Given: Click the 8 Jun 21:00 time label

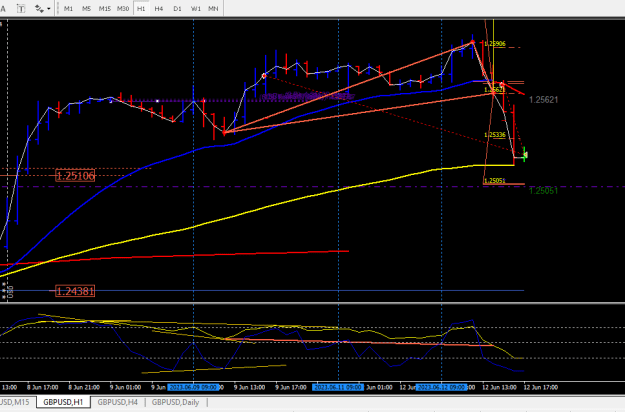Looking at the screenshot, I should point(84,387).
